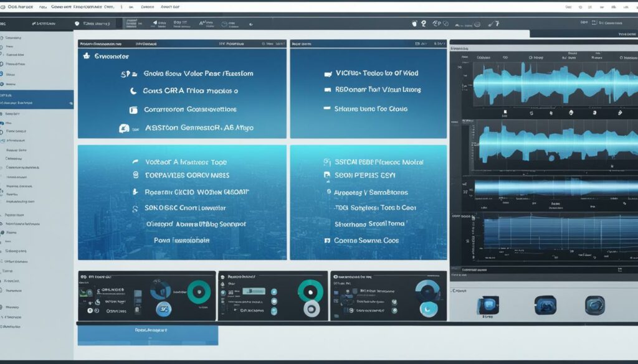Click the icon next to the 'Sinoncetor' heading
638x364 pixels.
86,56
